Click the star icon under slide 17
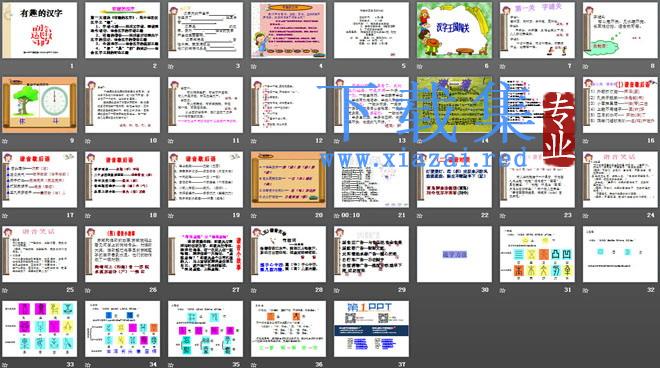 click(5, 216)
